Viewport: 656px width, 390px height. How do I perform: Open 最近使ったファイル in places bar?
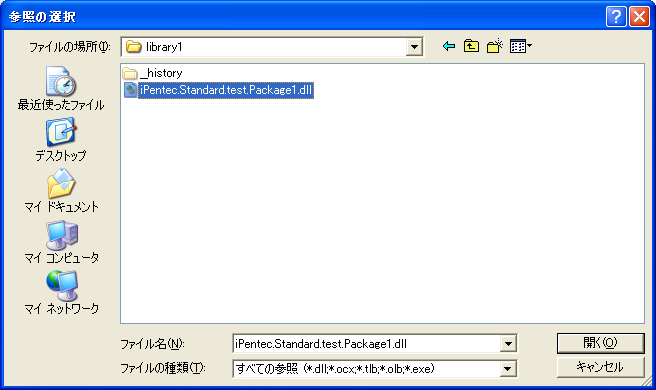(61, 89)
